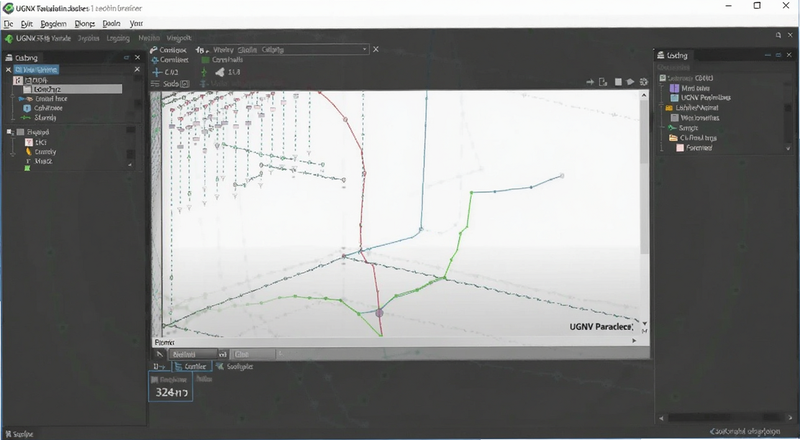The image size is (800, 440).
Task: Switch to the Vinggolt ribbon tab
Action: 179,38
